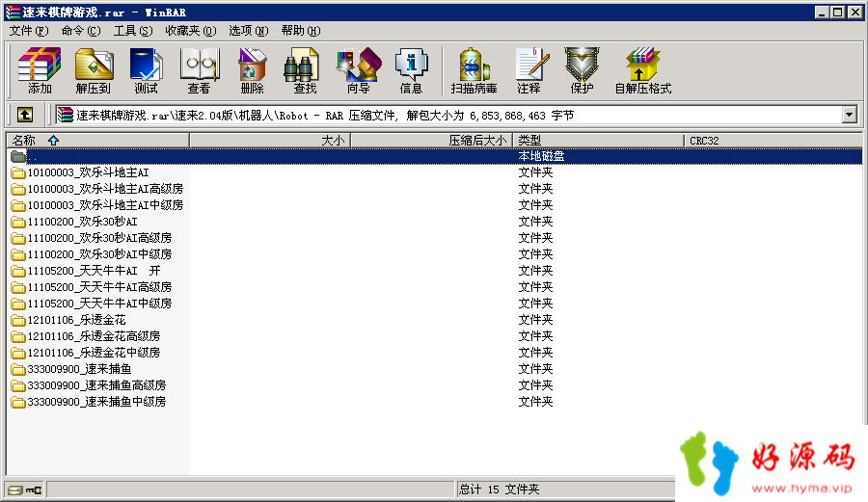The width and height of the screenshot is (868, 502).
Task: Open the File (文件) menu
Action: coord(29,31)
